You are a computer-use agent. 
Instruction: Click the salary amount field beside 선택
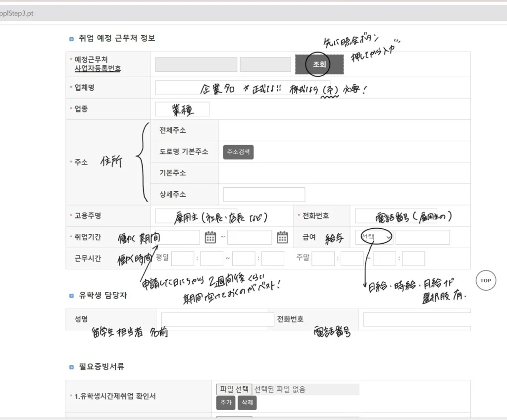(x=422, y=237)
